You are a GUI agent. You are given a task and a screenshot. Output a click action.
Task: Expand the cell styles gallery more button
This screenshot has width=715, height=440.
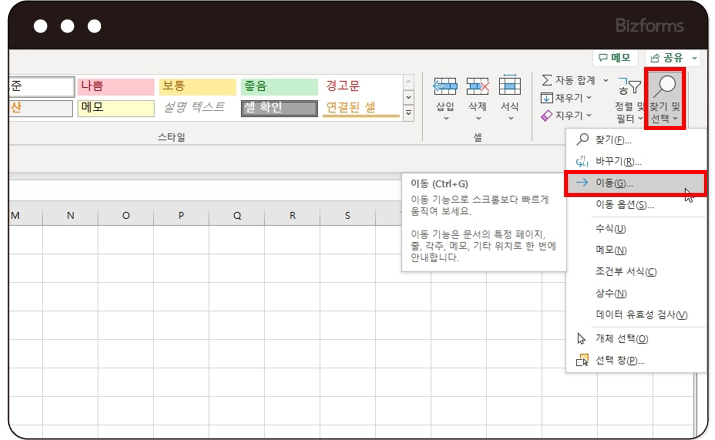pyautogui.click(x=409, y=113)
